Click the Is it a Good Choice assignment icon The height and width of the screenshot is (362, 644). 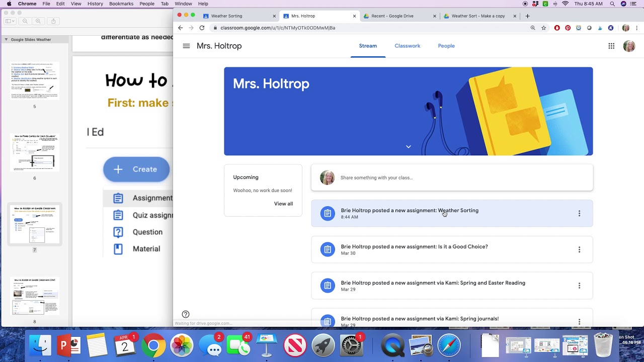[328, 249]
